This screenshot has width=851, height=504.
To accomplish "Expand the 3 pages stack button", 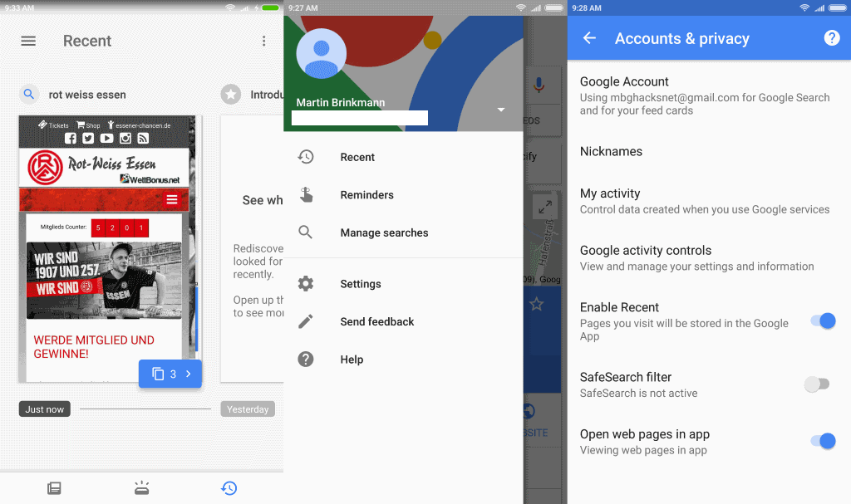I will pos(170,374).
